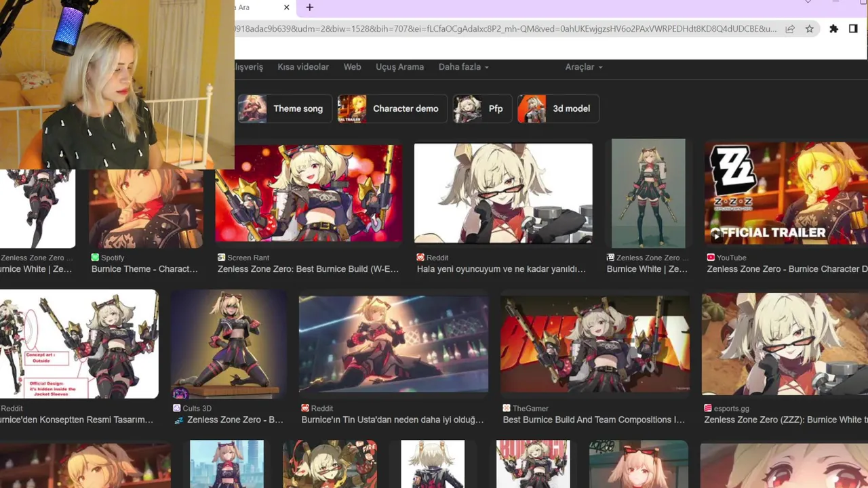Click the 'Cults 3D' source name

pyautogui.click(x=197, y=408)
